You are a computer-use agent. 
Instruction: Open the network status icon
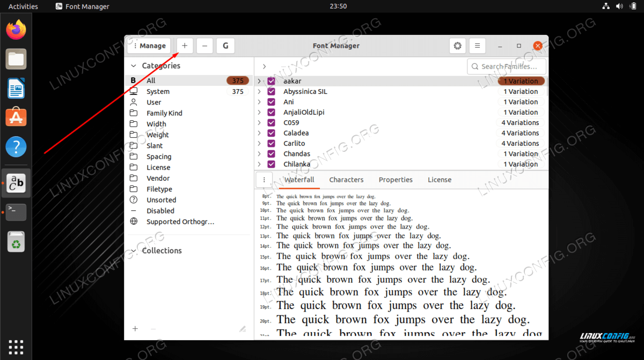pos(606,6)
